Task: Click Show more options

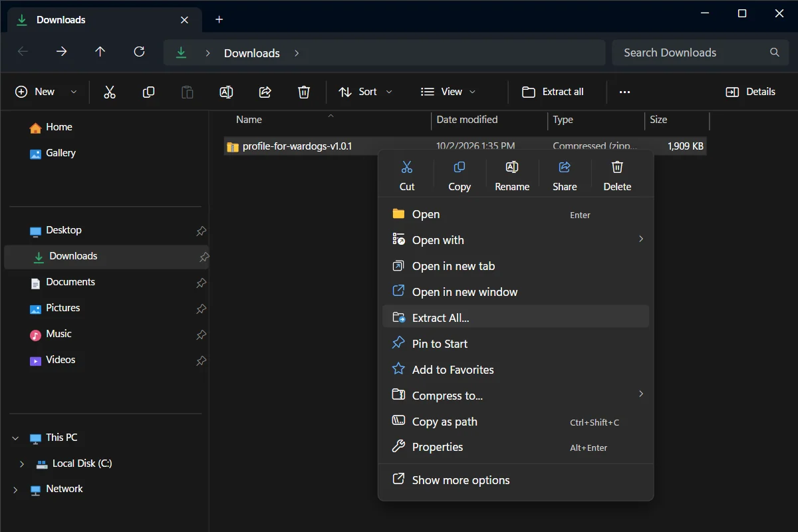Action: point(515,480)
